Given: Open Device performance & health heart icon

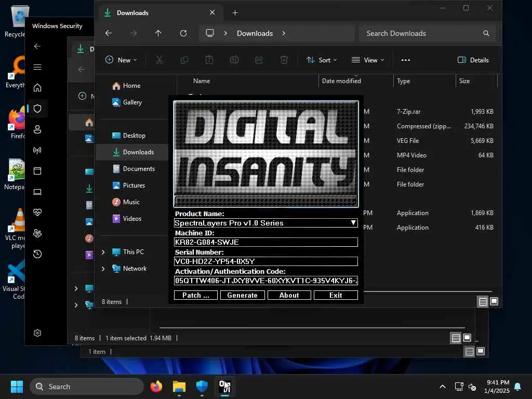Looking at the screenshot, I should [x=37, y=212].
